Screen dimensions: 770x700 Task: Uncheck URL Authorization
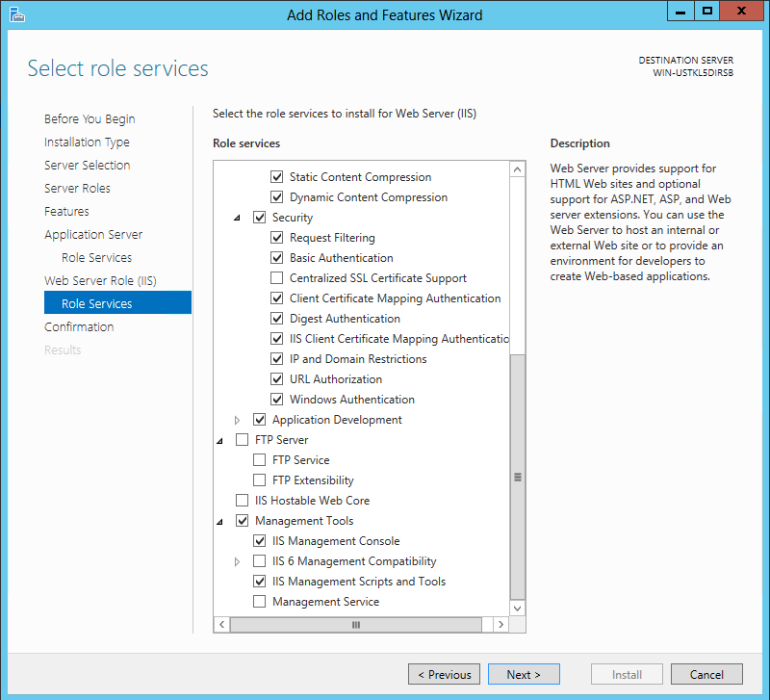[x=277, y=379]
